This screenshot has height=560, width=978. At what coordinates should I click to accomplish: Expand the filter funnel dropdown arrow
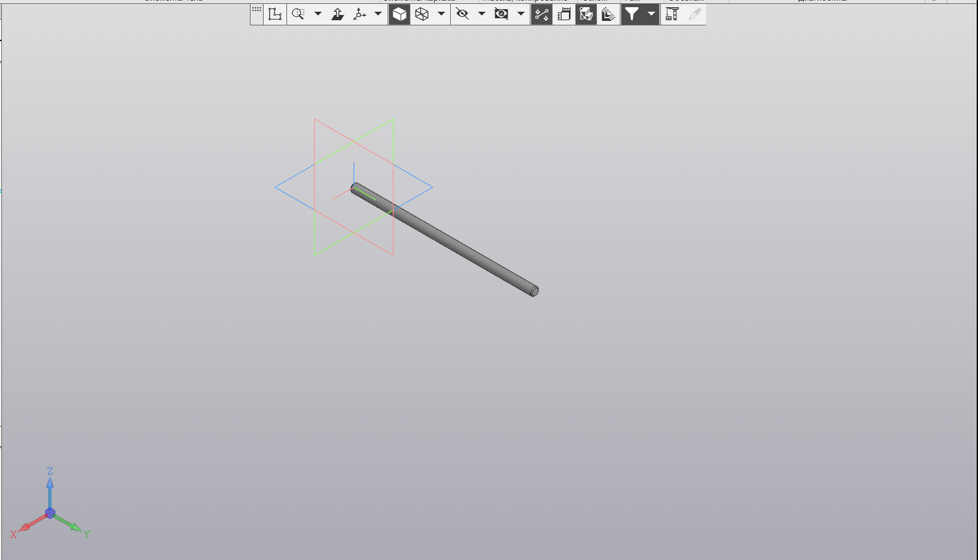650,14
